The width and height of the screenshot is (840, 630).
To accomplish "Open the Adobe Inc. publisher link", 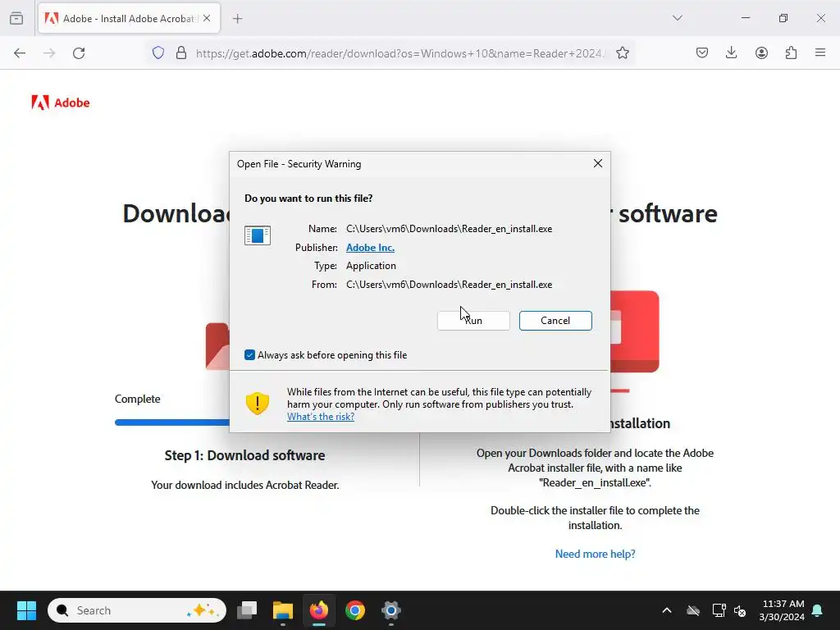I will pyautogui.click(x=370, y=248).
